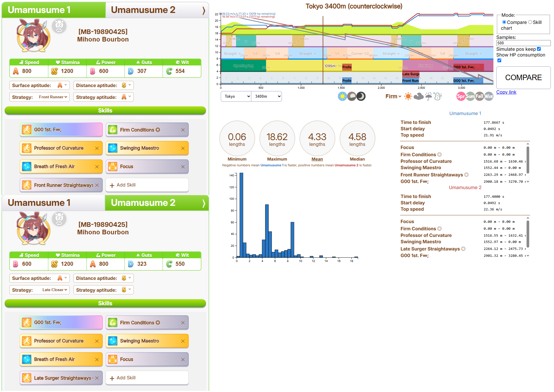Click expand arrow on bottom panel tab bar
Viewport: 554px width, 392px height.
[204, 203]
